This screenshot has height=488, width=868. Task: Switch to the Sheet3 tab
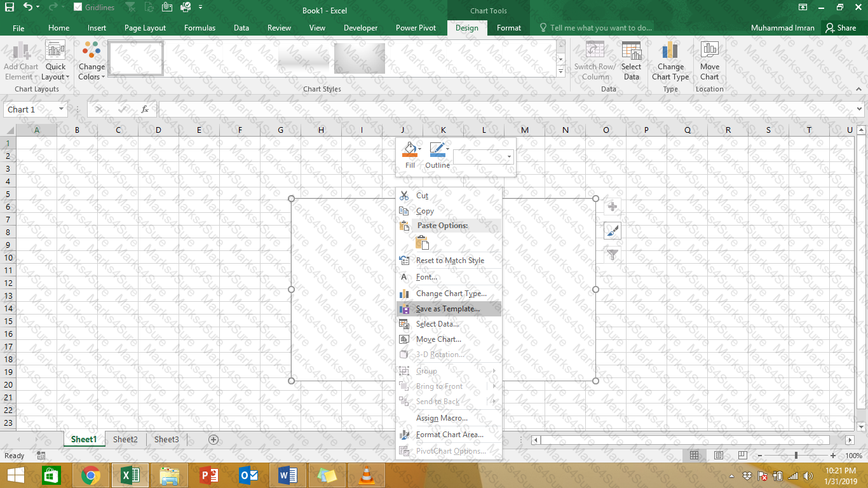point(166,439)
